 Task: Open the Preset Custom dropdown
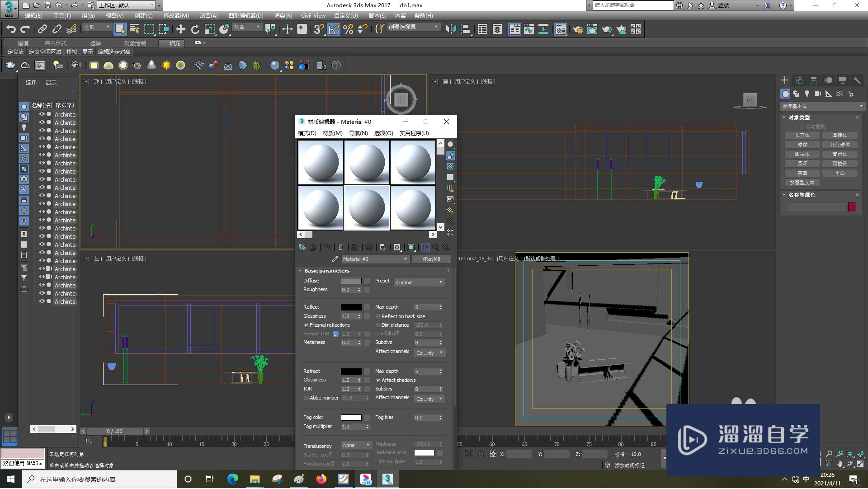[x=419, y=282]
